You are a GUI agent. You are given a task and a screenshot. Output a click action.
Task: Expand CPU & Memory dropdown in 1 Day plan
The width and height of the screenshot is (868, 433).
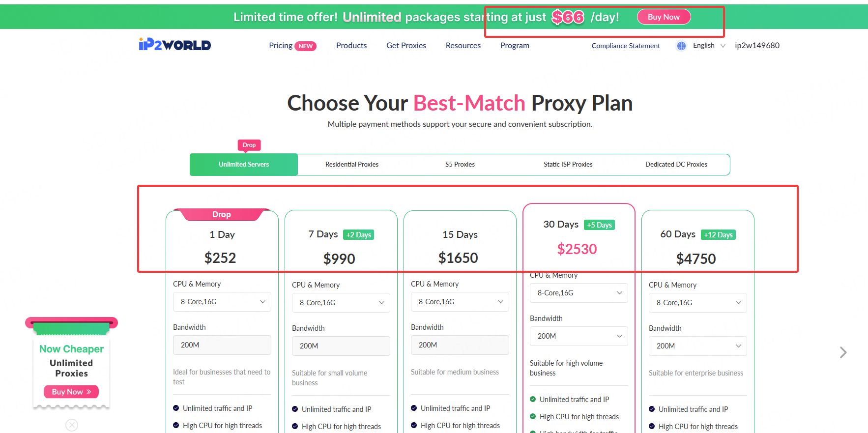(x=222, y=302)
